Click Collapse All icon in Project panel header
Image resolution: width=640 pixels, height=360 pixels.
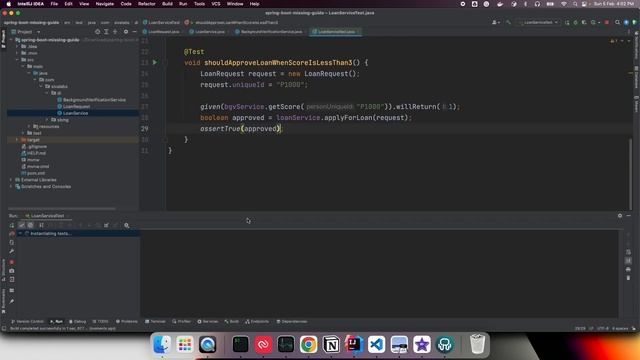[115, 32]
